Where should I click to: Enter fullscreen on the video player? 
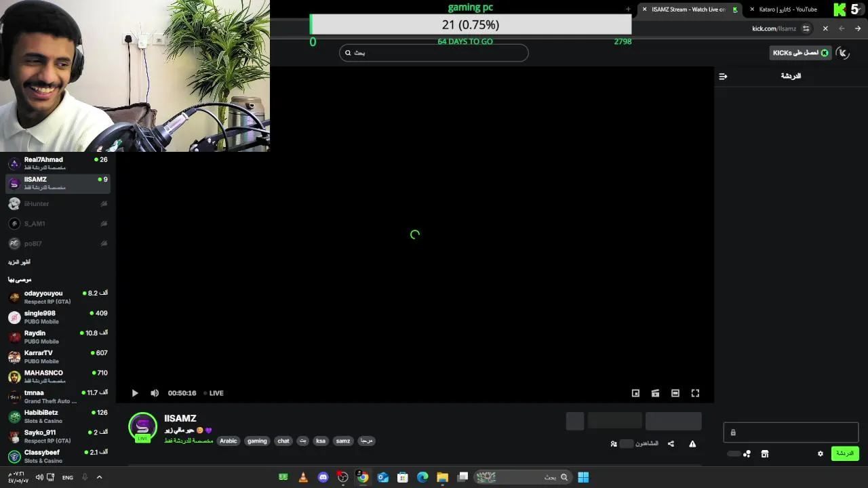[x=695, y=393]
